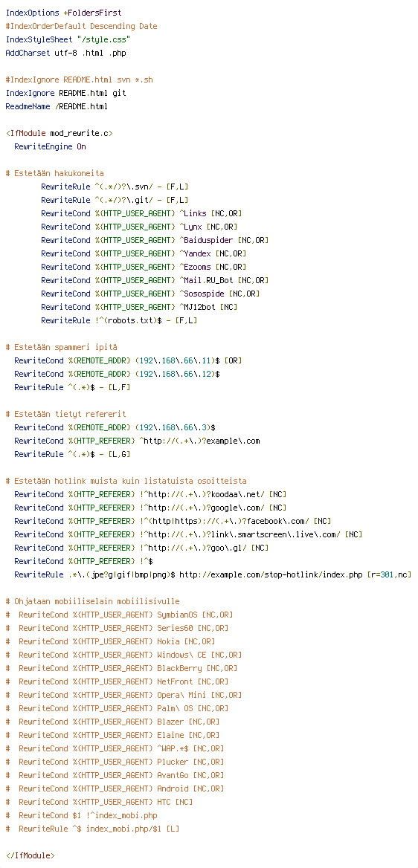Viewport: 418px width, 868px height.
Task: Click the index_mobi.php/$1 rewrite rule
Action: click(92, 829)
